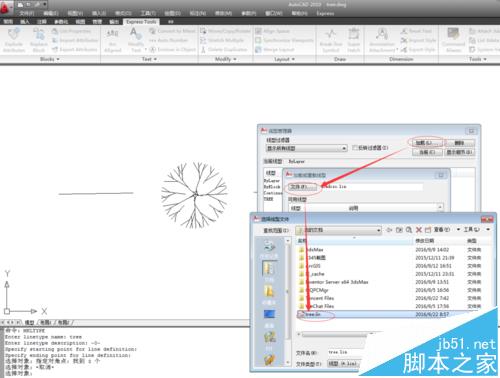Screen dimensions: 500x378
Task: Click the file name input field
Action: [347, 352]
